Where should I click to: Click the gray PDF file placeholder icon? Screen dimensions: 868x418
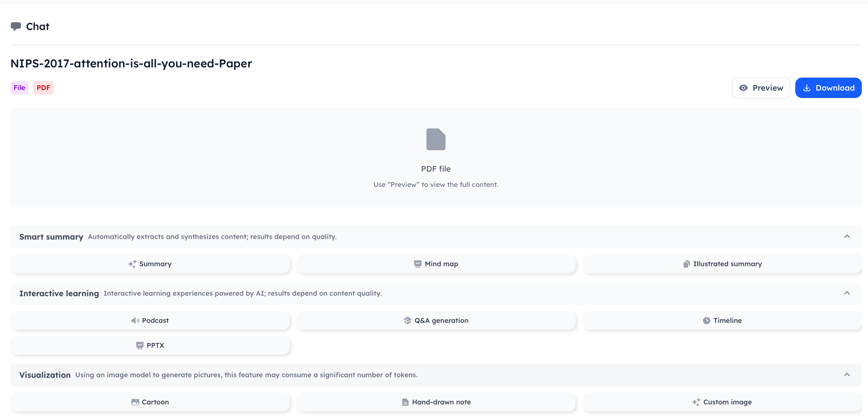point(436,139)
